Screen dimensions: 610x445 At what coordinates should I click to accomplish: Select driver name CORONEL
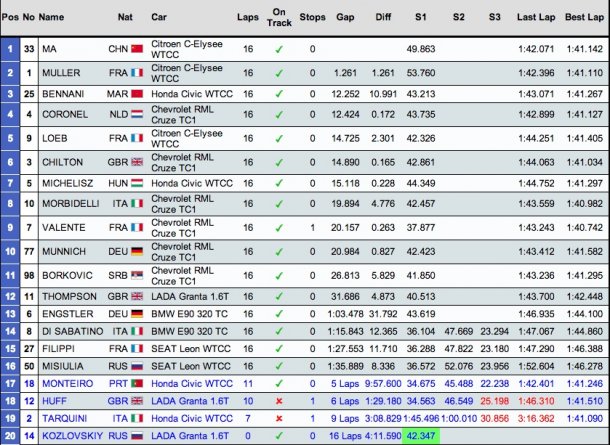[x=65, y=114]
